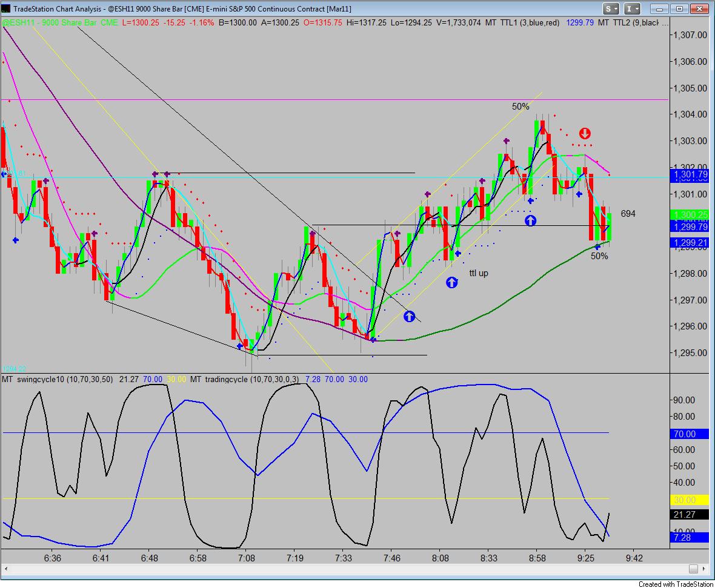The width and height of the screenshot is (715, 588).
Task: Close the Chart Analysis window
Action: (x=699, y=8)
